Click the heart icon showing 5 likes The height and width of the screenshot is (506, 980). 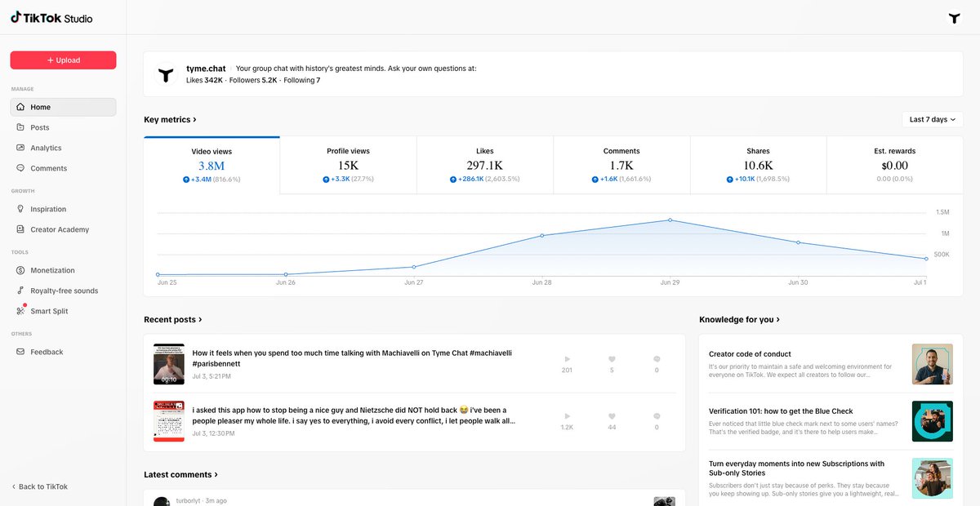coord(612,359)
